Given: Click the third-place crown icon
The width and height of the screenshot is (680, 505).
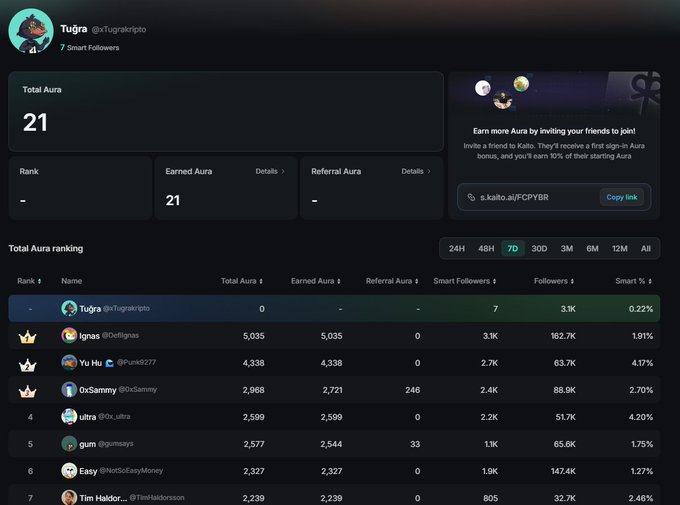Looking at the screenshot, I should pos(27,391).
